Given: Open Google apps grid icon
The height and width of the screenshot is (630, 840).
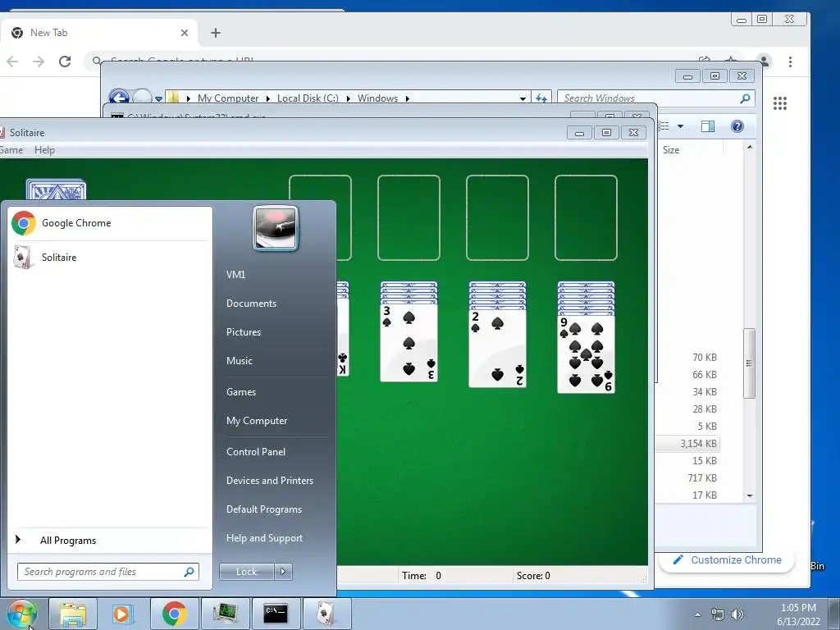Looking at the screenshot, I should click(780, 103).
